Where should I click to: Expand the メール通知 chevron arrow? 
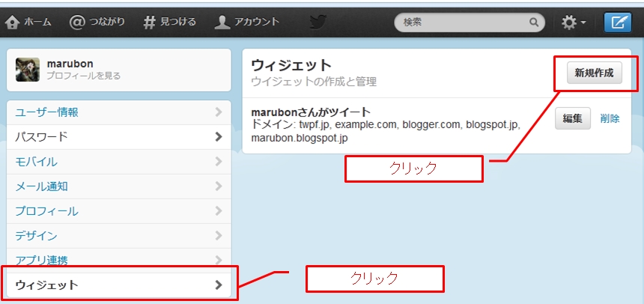click(219, 186)
